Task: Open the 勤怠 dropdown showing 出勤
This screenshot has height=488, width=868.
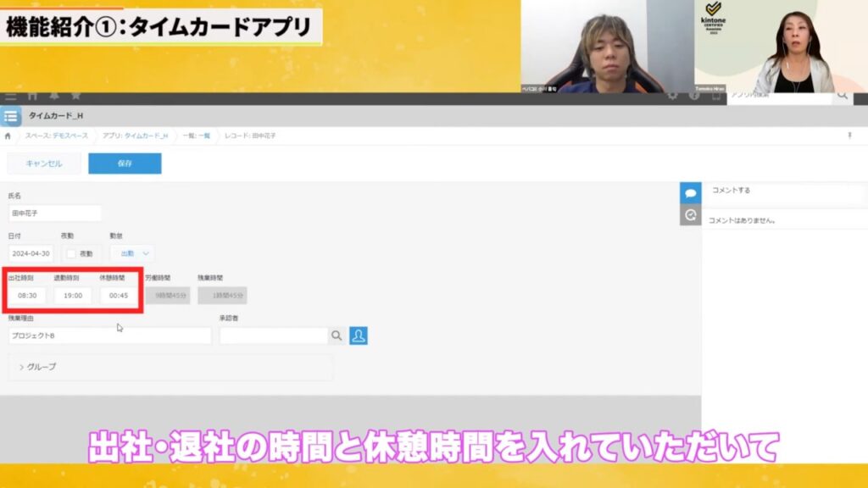Action: point(131,252)
